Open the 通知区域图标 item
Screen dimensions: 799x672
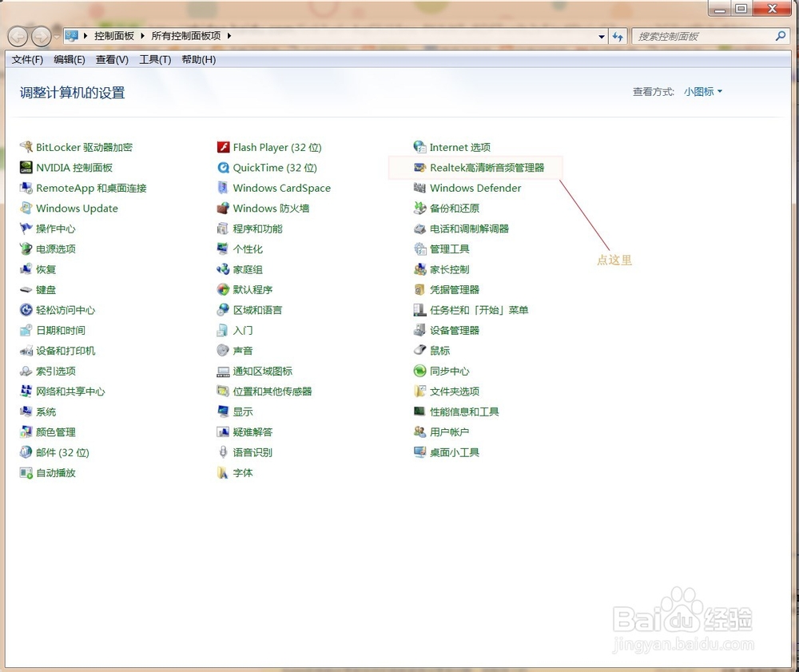pos(262,371)
